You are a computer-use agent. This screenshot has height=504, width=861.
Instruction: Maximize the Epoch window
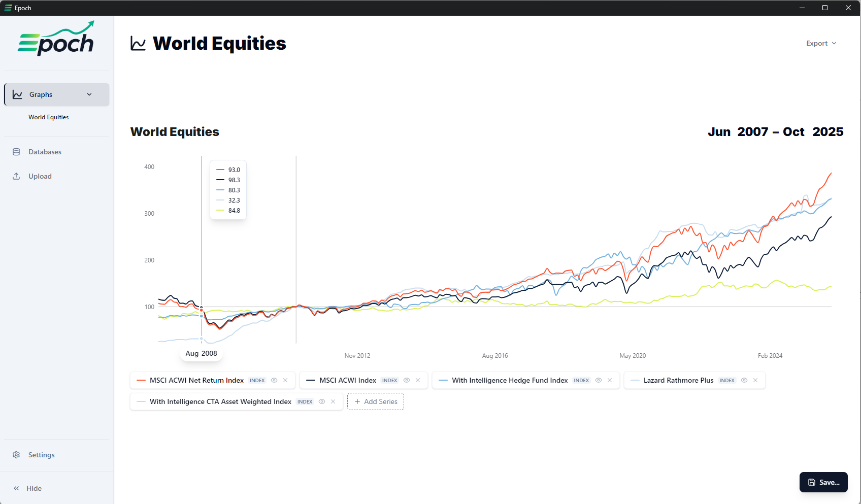pyautogui.click(x=825, y=8)
